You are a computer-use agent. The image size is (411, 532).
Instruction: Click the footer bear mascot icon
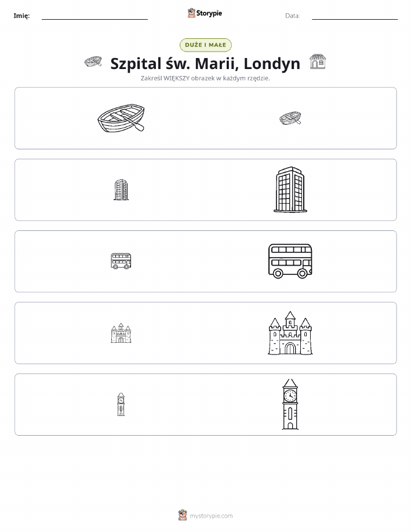(x=183, y=515)
